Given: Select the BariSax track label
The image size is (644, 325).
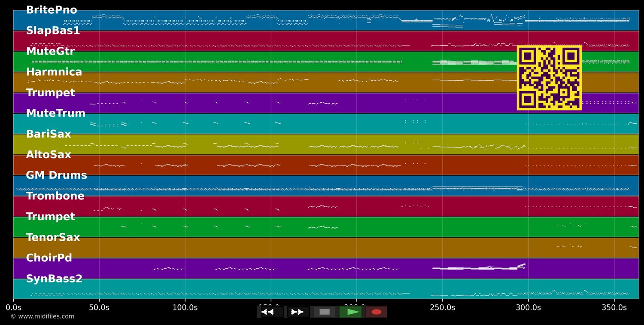Looking at the screenshot, I should (49, 134).
